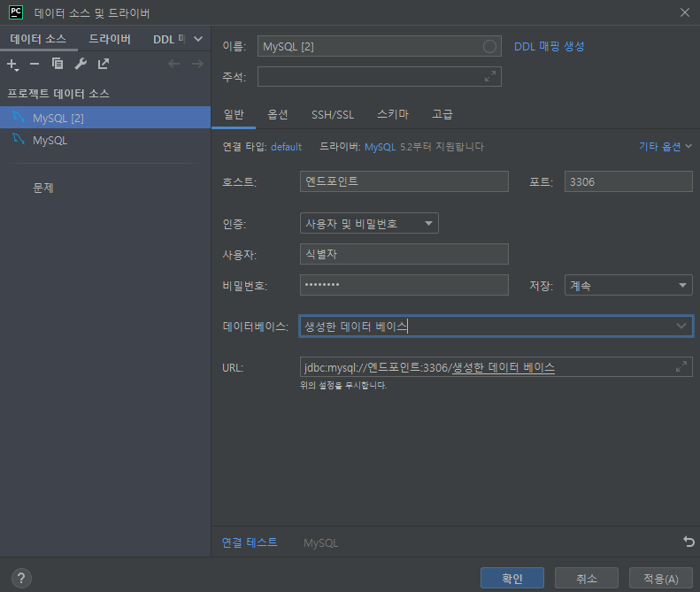Expand 기타 옵션 more options menu
700x592 pixels.
click(x=665, y=146)
